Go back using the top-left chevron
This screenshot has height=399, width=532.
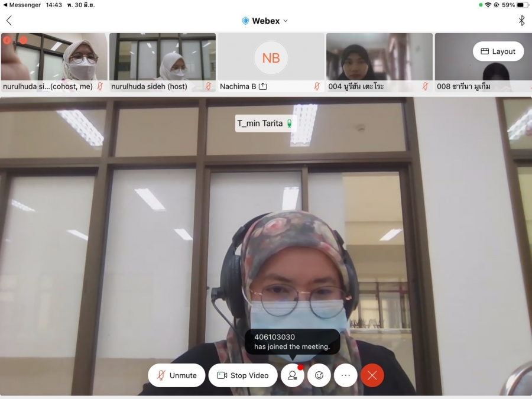(9, 21)
